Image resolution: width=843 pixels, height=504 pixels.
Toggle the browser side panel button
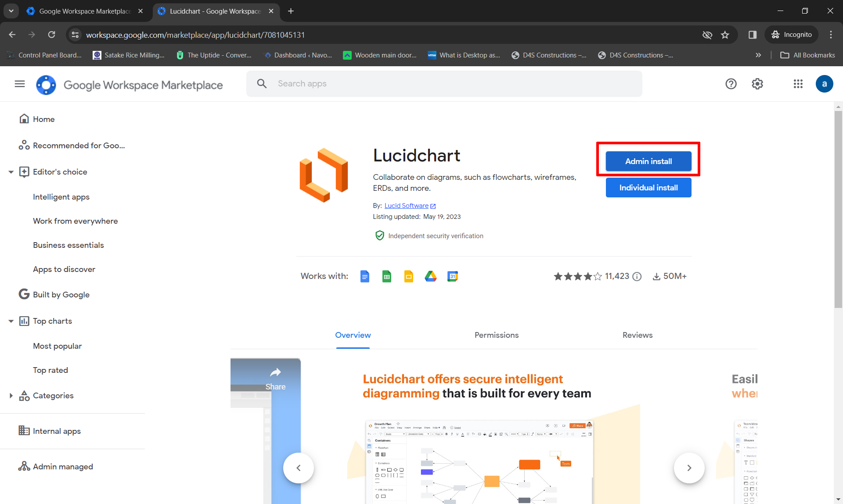(753, 35)
